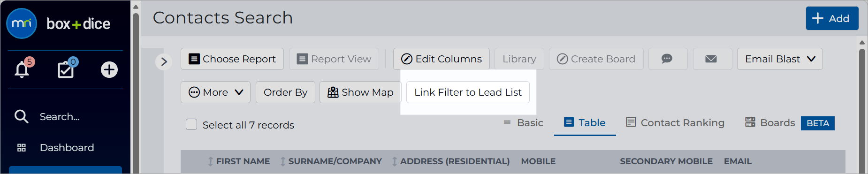The height and width of the screenshot is (174, 868).
Task: Switch to the Basic view tab
Action: click(523, 122)
